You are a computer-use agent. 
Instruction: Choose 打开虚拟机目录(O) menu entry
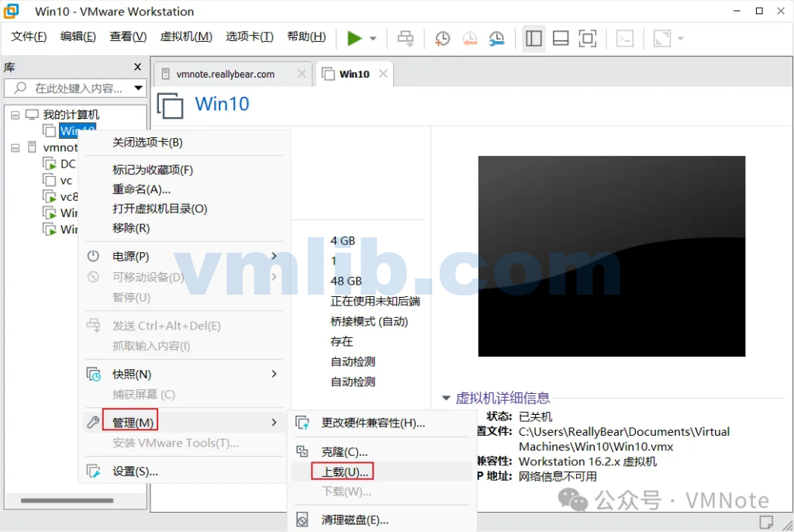184,209
